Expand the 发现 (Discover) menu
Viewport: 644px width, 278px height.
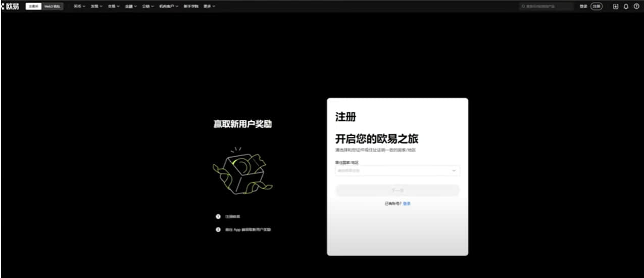pyautogui.click(x=96, y=6)
